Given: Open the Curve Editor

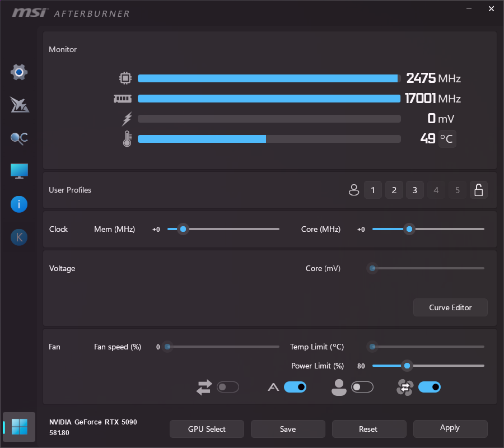Looking at the screenshot, I should (x=450, y=307).
